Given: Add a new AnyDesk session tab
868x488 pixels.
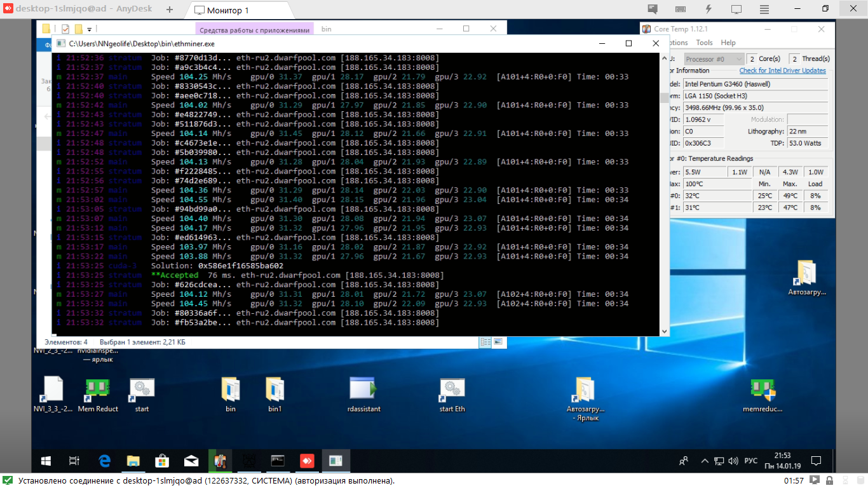Looking at the screenshot, I should [x=170, y=10].
